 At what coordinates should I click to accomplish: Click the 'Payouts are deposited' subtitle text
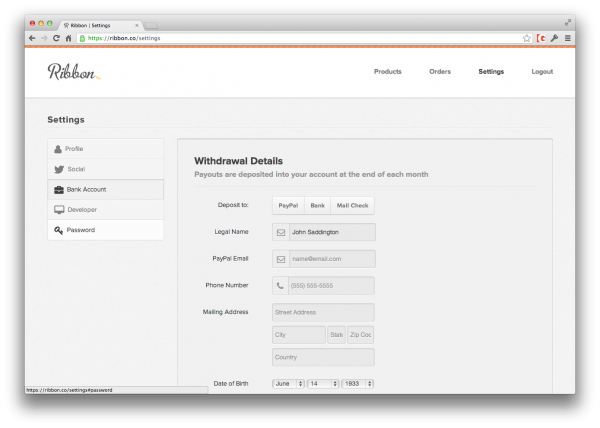pyautogui.click(x=311, y=174)
